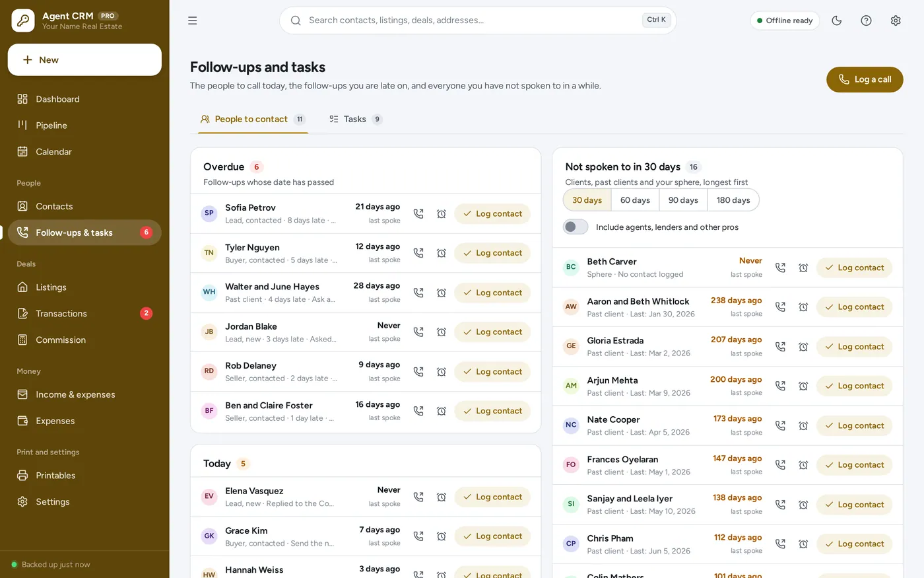Viewport: 924px width, 578px height.
Task: Enable include agents, lenders and other pros
Action: pyautogui.click(x=576, y=227)
